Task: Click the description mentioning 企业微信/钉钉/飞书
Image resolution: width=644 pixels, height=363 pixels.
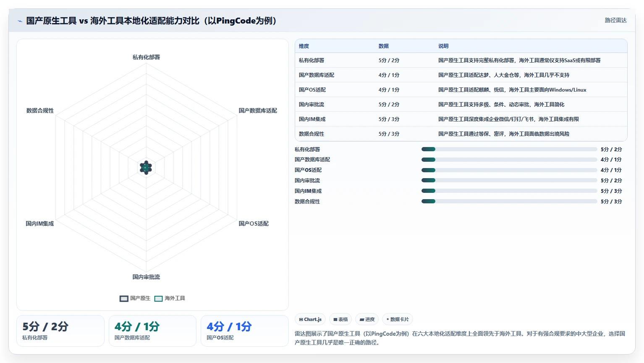Action: click(508, 119)
